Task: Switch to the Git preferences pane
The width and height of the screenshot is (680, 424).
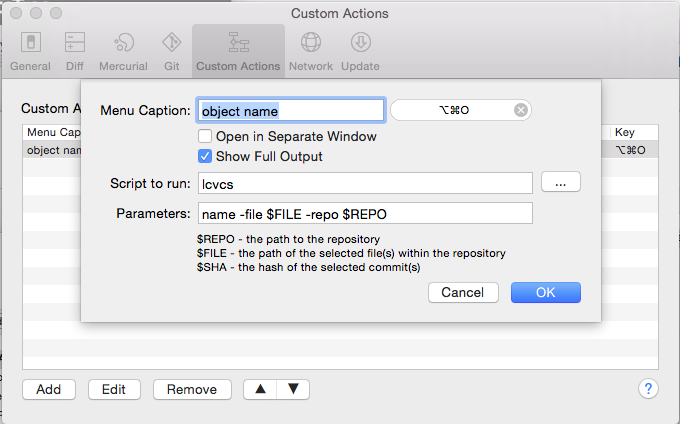Action: pos(171,51)
